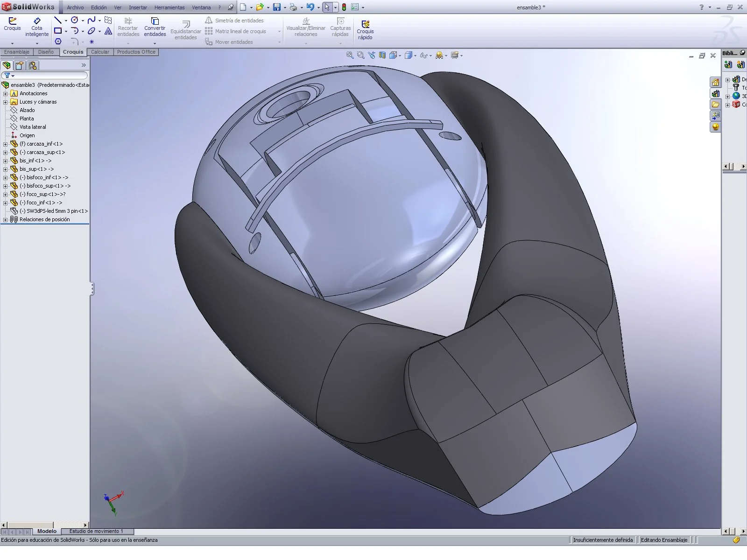Expand Relaciones de posición node

(5, 220)
